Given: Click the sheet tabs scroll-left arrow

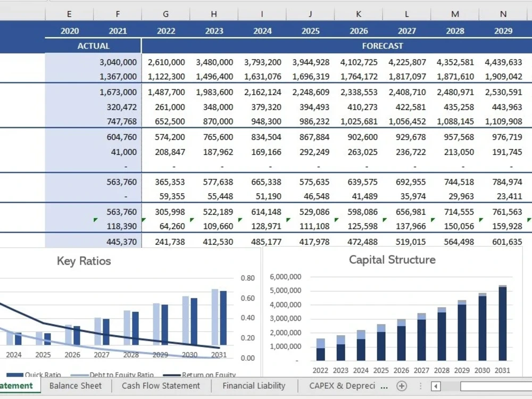Looking at the screenshot, I should pos(436,386).
